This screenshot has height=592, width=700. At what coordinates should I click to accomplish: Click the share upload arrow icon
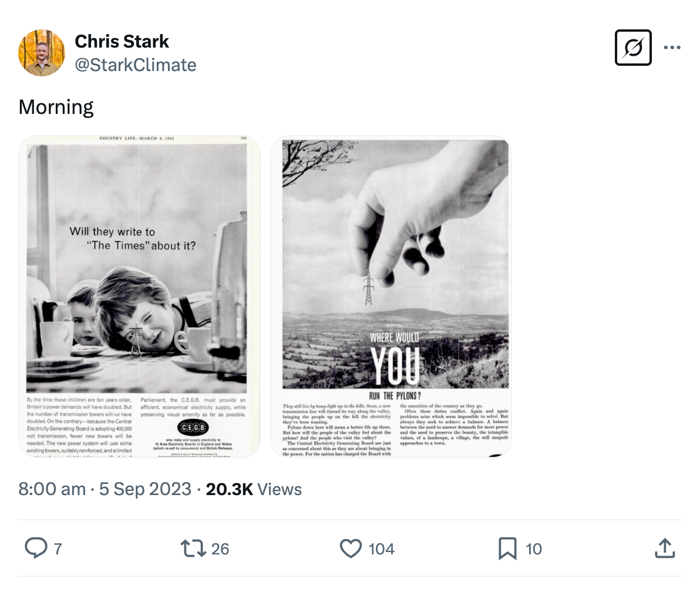pyautogui.click(x=664, y=549)
